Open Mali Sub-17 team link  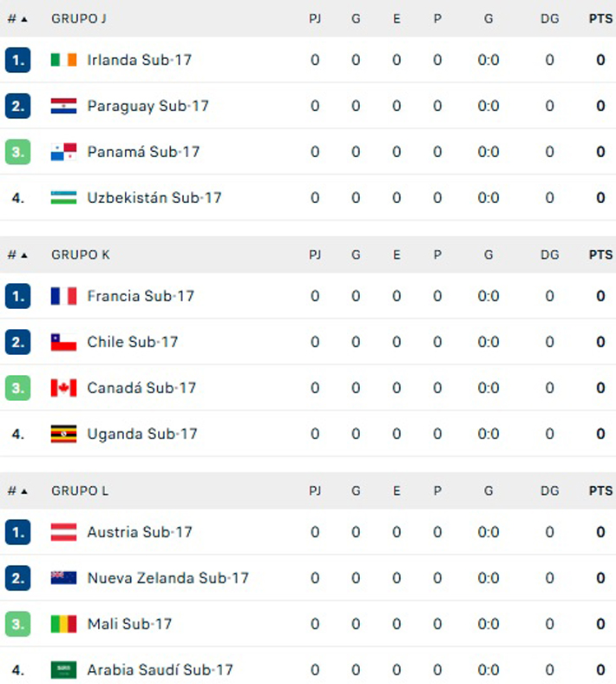129,624
